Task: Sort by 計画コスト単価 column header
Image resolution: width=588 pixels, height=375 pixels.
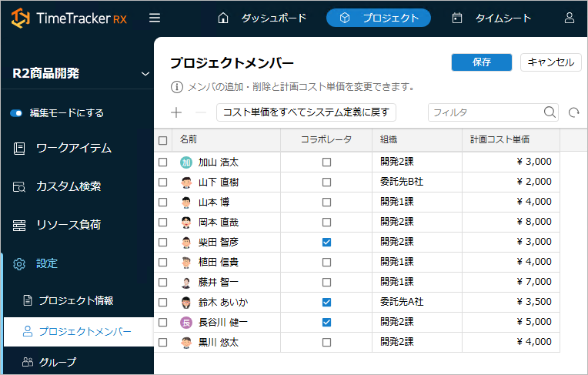Action: pyautogui.click(x=499, y=140)
